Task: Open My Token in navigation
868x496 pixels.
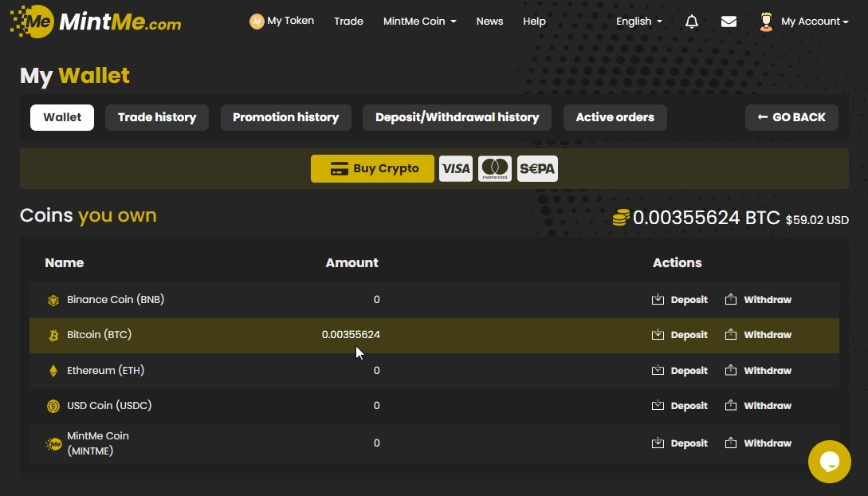Action: click(x=282, y=22)
